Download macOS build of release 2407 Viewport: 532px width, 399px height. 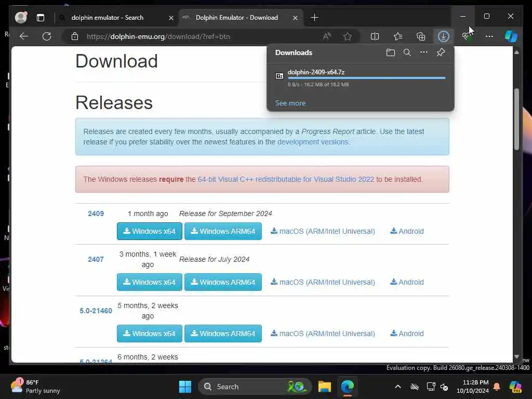(x=323, y=282)
